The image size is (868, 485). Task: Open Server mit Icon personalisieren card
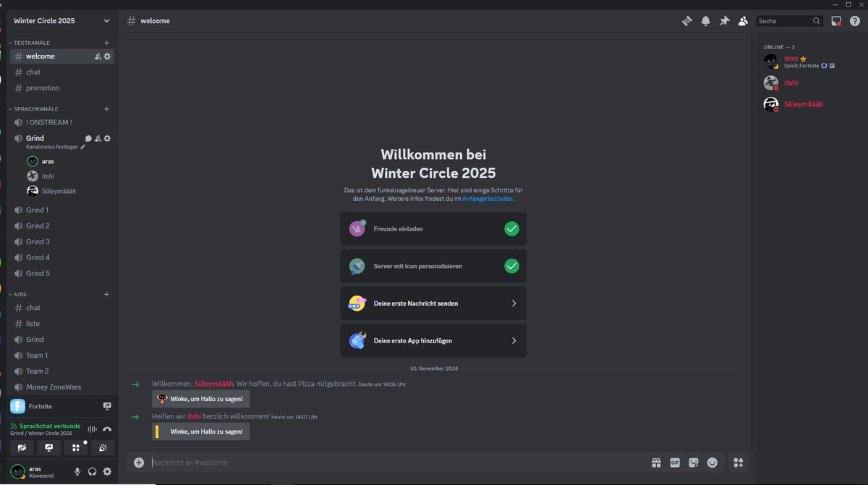pos(433,266)
